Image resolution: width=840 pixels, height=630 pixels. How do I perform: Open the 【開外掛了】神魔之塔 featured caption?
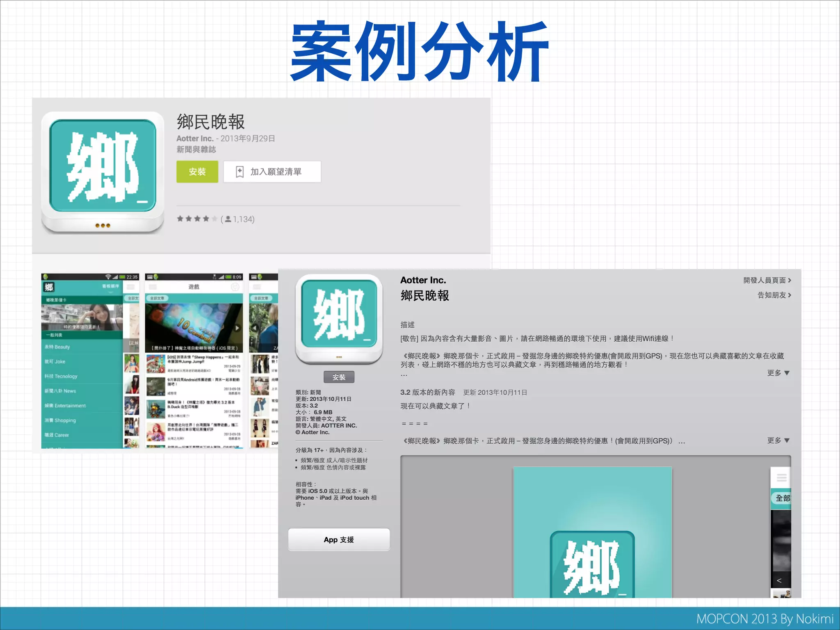tap(194, 348)
